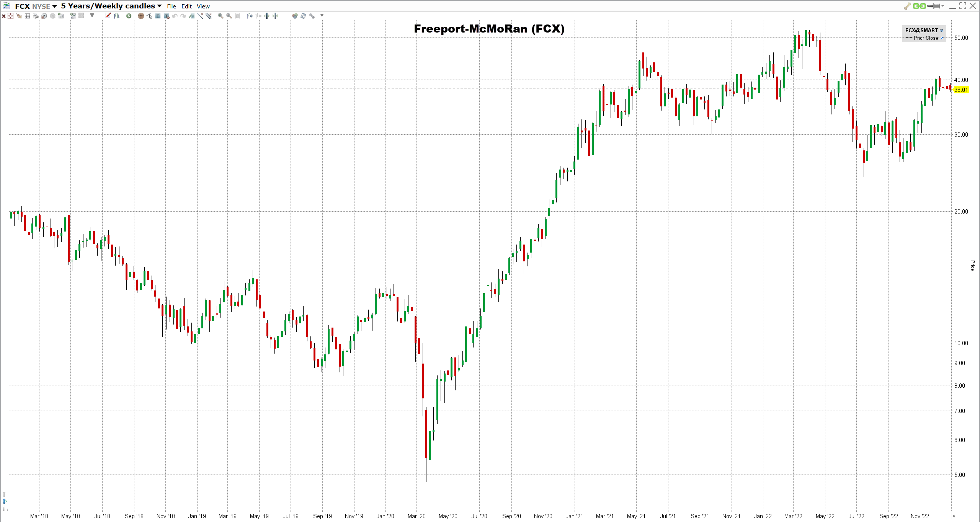Select the hand arrow pointer tool

(19, 16)
